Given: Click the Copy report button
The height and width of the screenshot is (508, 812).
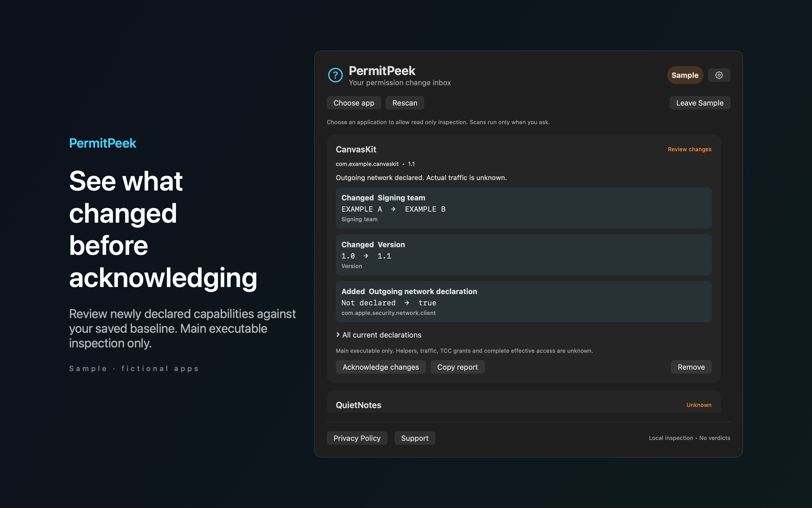Looking at the screenshot, I should pos(457,367).
